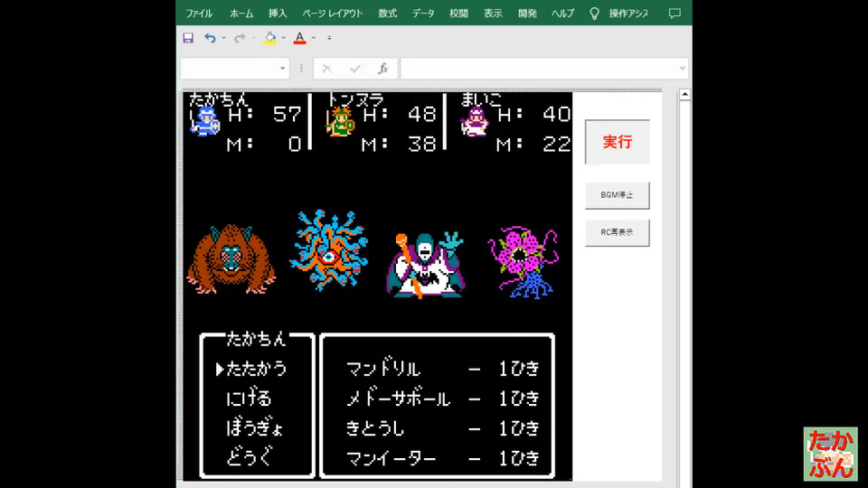Open the Undo history dropdown arrow
Viewport: 868px width, 488px height.
point(223,38)
